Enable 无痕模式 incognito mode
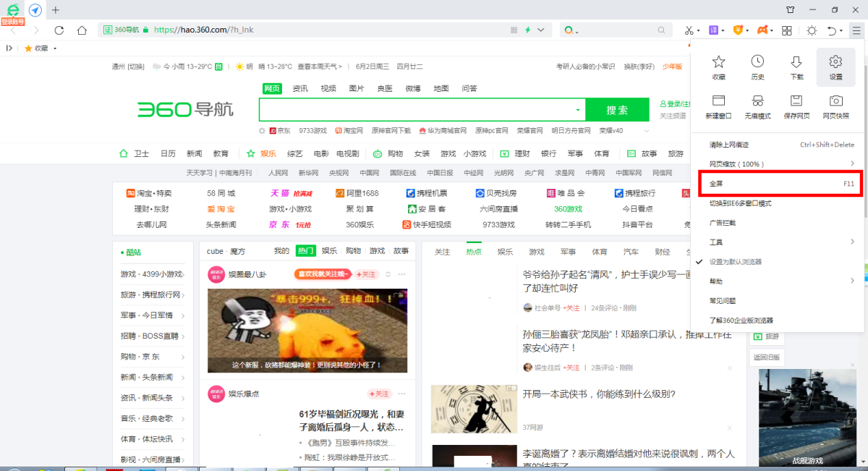 tap(757, 101)
